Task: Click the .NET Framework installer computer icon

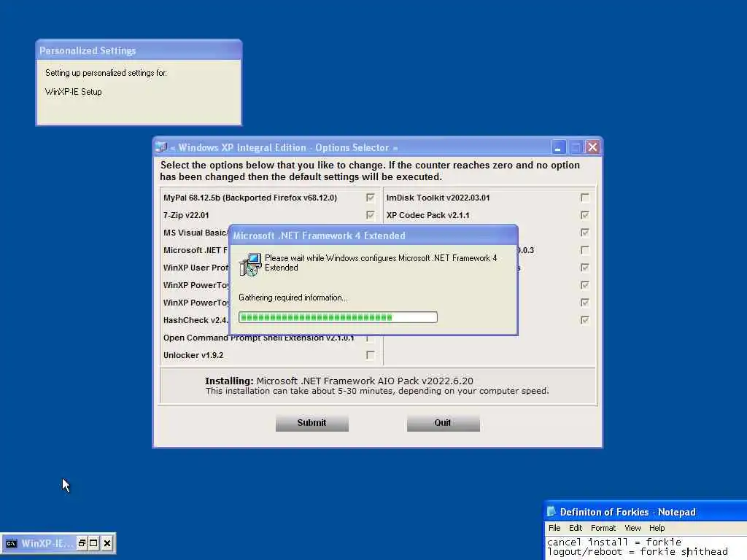Action: click(x=250, y=264)
